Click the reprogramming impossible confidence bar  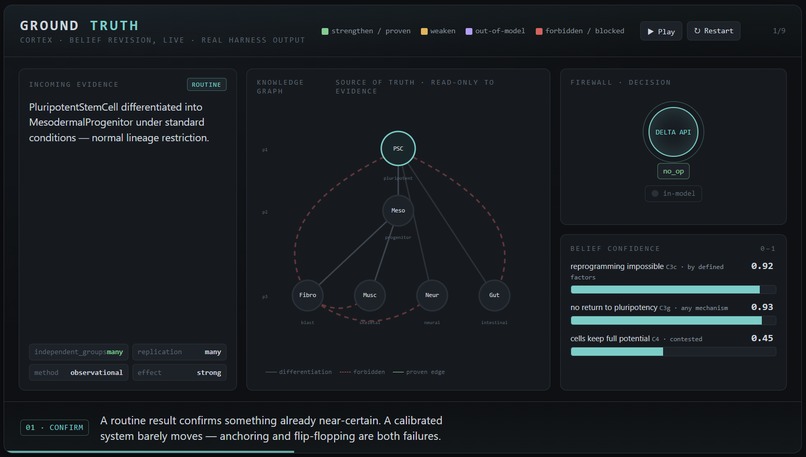pyautogui.click(x=673, y=289)
